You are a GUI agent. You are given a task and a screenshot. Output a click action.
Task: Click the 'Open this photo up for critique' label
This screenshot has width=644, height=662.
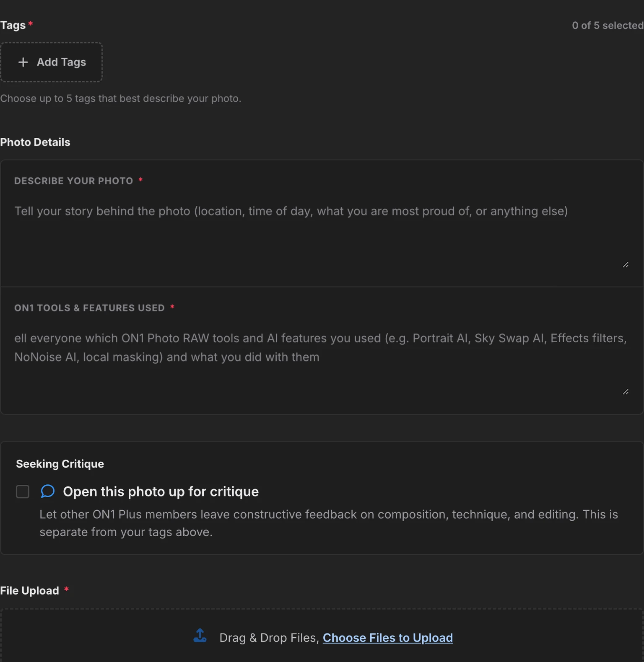click(161, 491)
